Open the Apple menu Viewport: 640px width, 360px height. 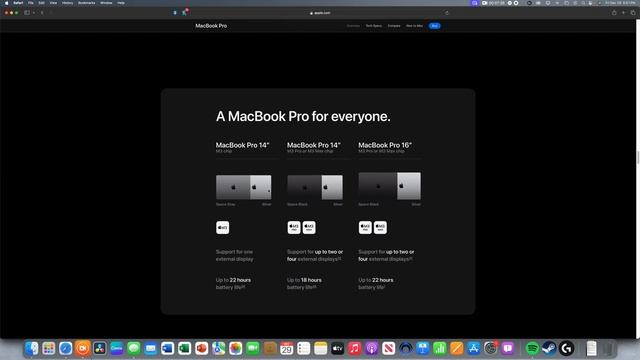pos(6,3)
